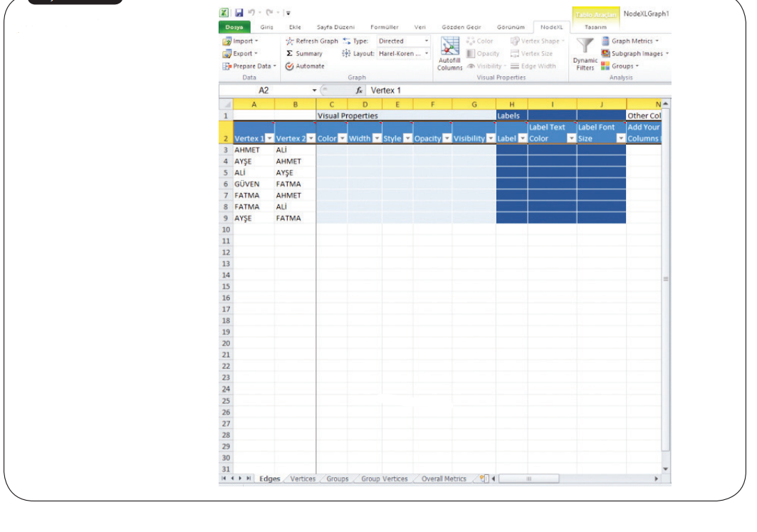Open the Import menu
This screenshot has height=532, width=757.
click(x=240, y=41)
